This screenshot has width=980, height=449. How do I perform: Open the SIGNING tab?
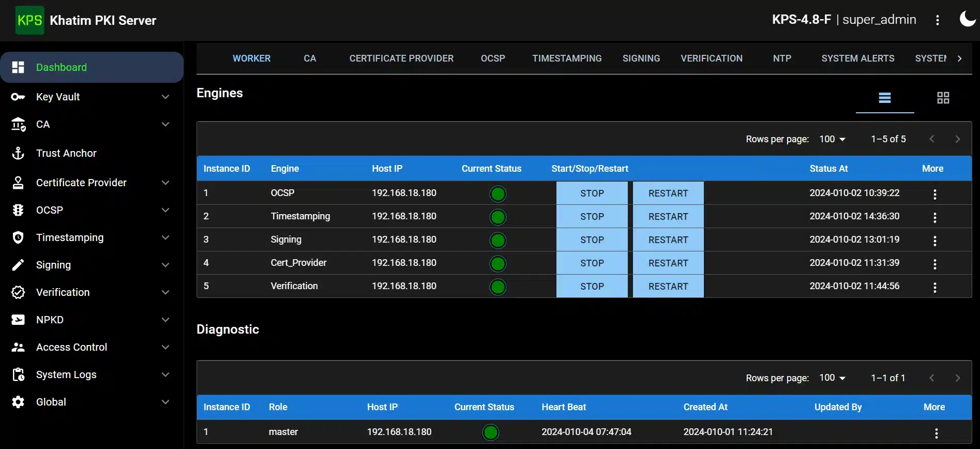(x=641, y=58)
